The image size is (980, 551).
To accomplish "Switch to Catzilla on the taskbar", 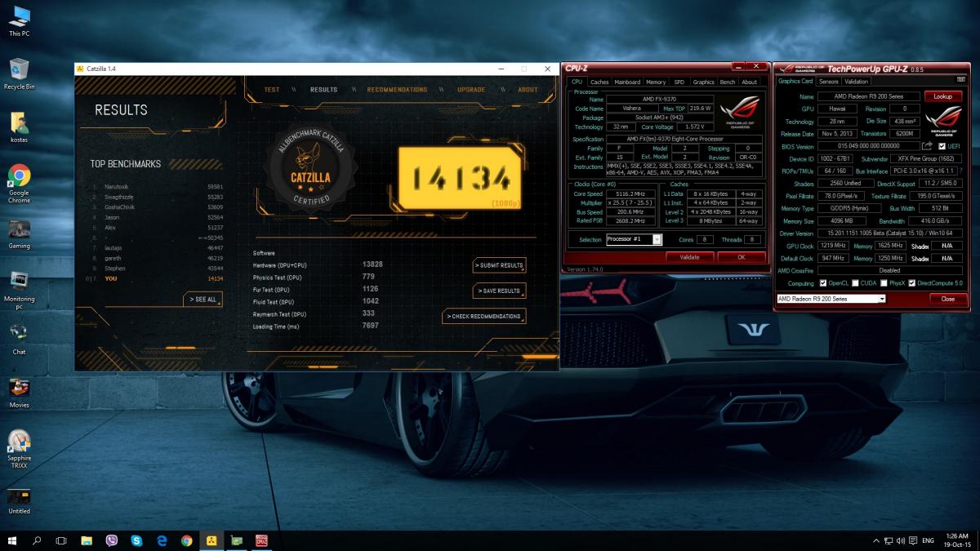I will pyautogui.click(x=212, y=540).
